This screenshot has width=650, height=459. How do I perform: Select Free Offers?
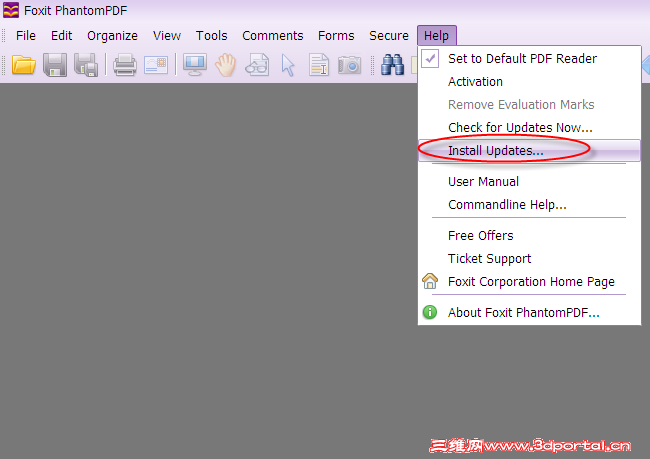(529, 236)
